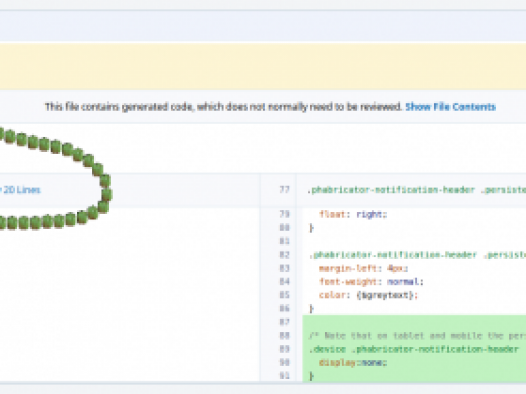Viewport: 526px width, 394px height.
Task: Click line number 88 beside the comment
Action: point(284,335)
